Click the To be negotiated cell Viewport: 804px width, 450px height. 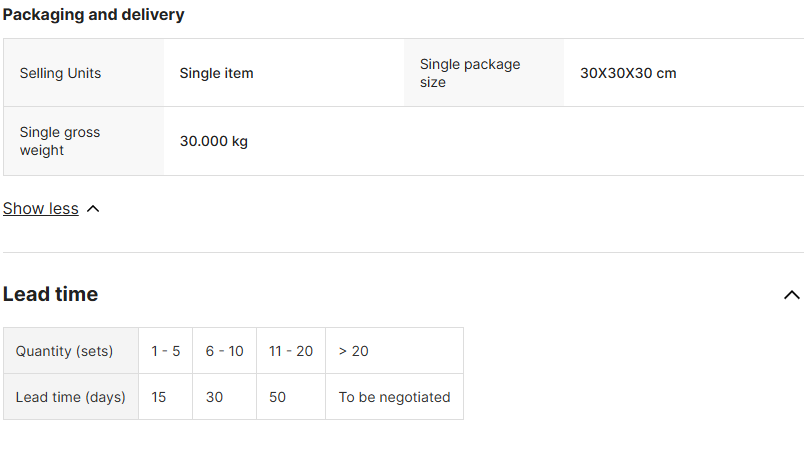(394, 397)
